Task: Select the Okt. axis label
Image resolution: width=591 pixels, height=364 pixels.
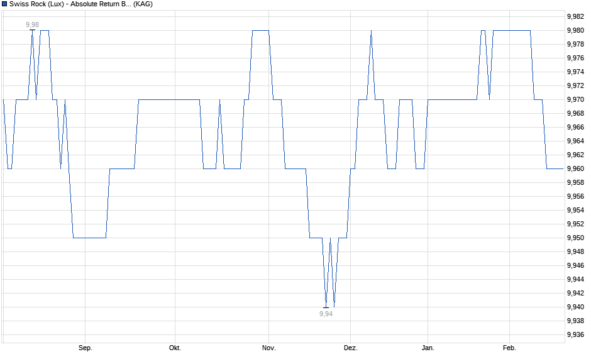Action: (174, 346)
